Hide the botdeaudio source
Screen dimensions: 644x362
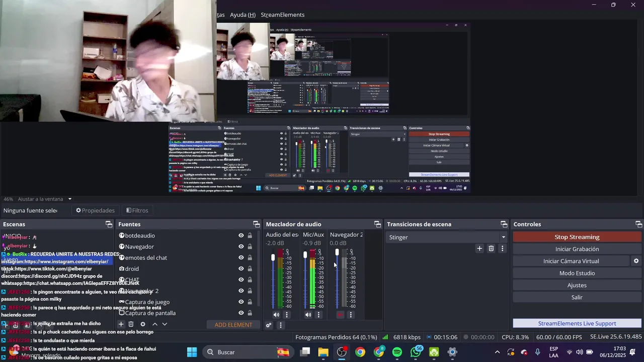pos(241,235)
